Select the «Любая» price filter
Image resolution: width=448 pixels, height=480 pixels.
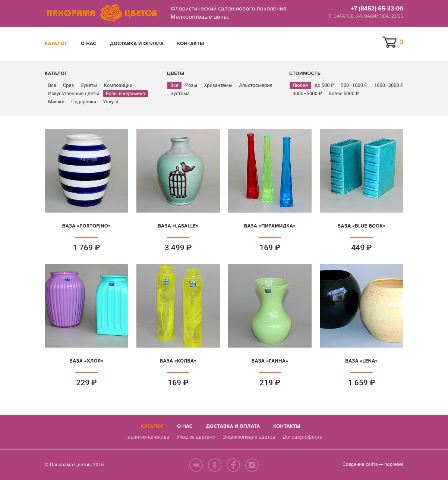click(300, 85)
